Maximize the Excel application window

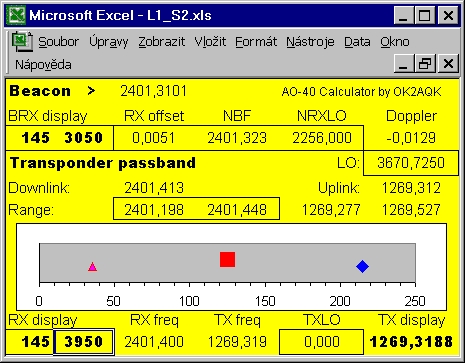point(424,15)
